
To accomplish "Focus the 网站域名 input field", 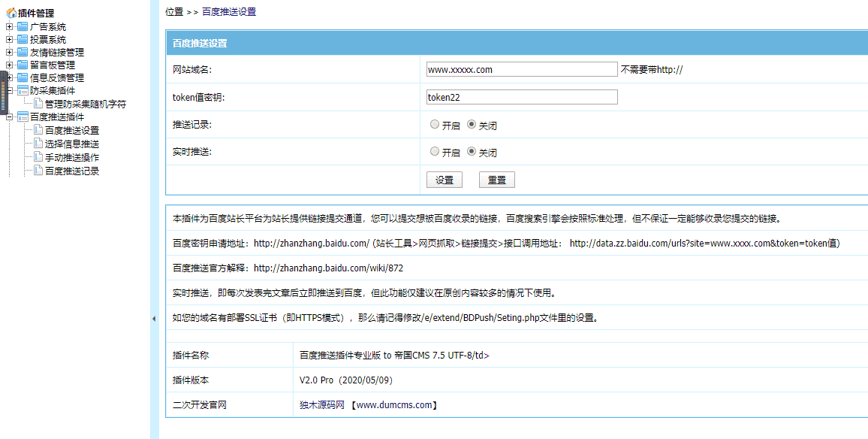I will [522, 69].
